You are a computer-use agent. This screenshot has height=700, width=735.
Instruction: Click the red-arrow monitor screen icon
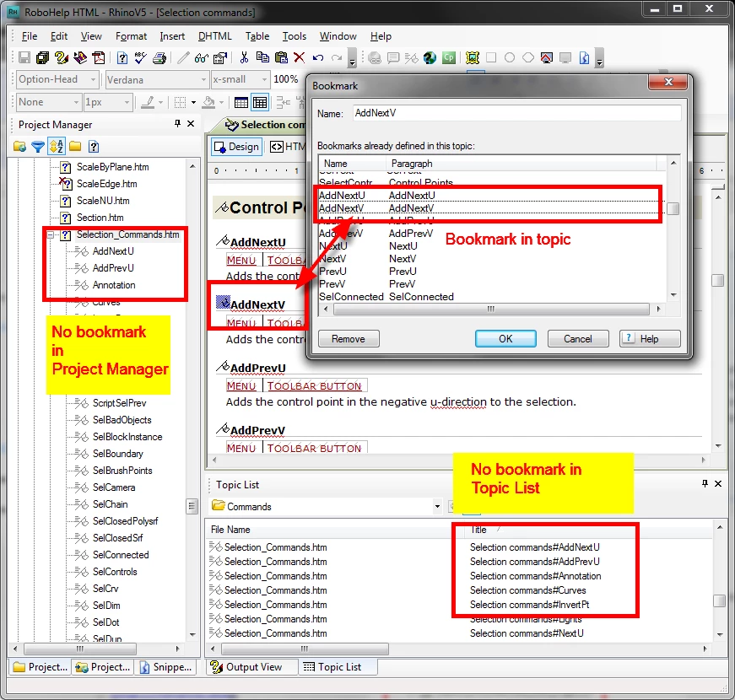coord(547,57)
